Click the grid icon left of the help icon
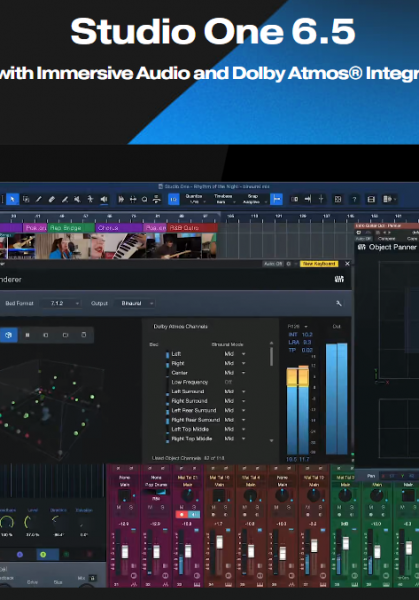Viewport: 419px width, 600px height. click(338, 199)
